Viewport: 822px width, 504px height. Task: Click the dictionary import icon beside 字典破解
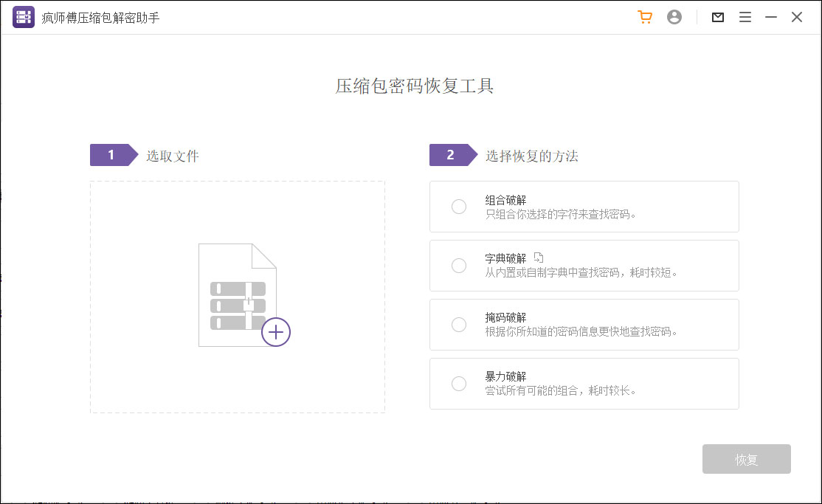point(538,257)
